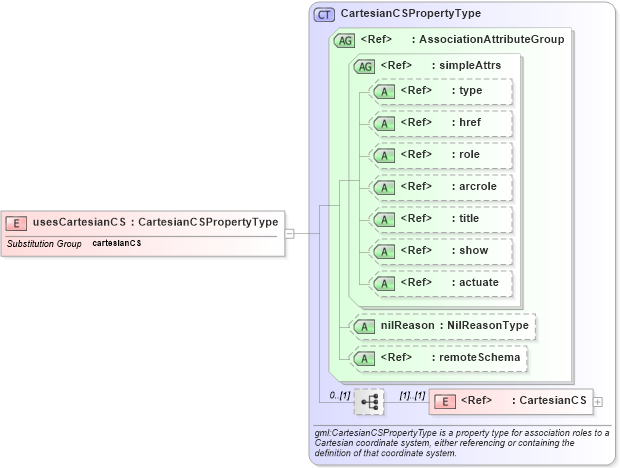Click the E icon of usesCartesianCS element
Screen dimensions: 620x468
click(x=16, y=223)
